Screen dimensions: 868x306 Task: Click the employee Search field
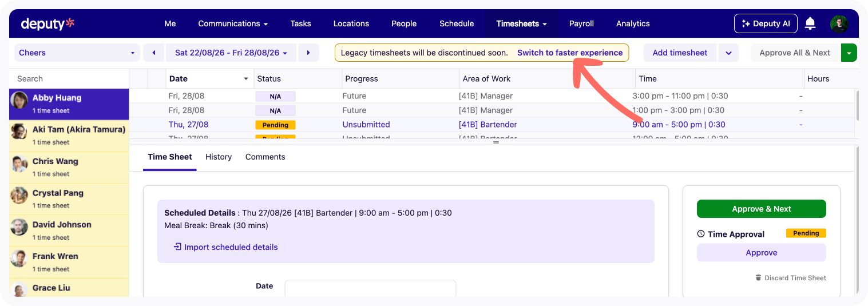(x=69, y=79)
